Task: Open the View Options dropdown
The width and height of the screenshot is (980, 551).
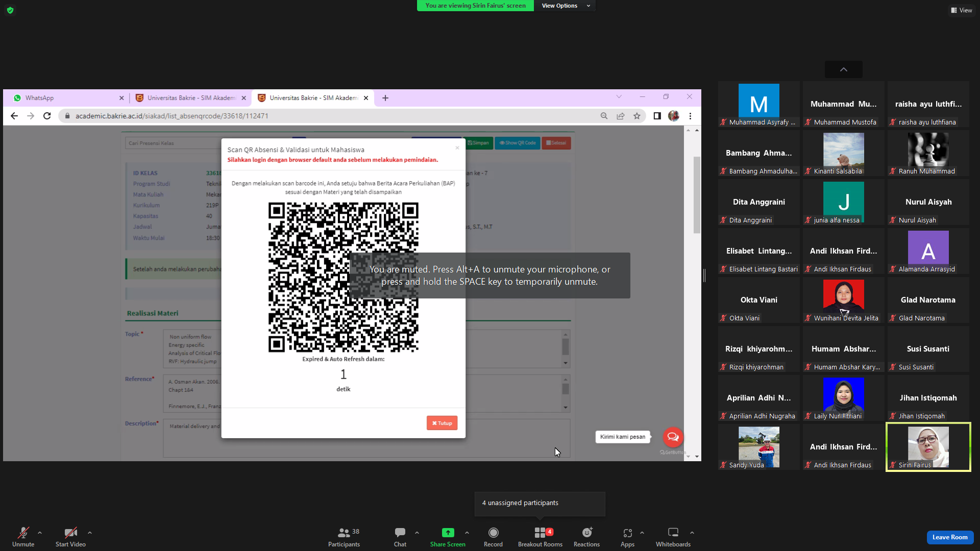Action: (x=565, y=6)
